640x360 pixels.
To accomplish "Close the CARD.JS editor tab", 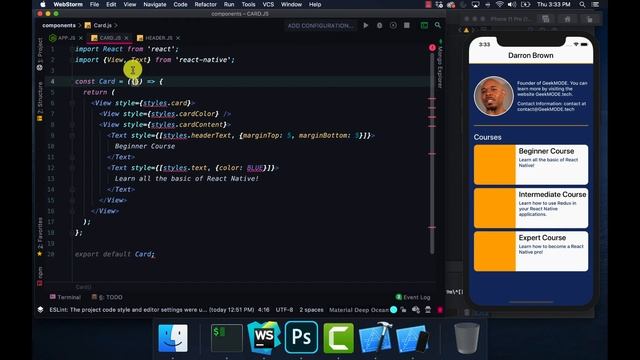I will point(126,38).
